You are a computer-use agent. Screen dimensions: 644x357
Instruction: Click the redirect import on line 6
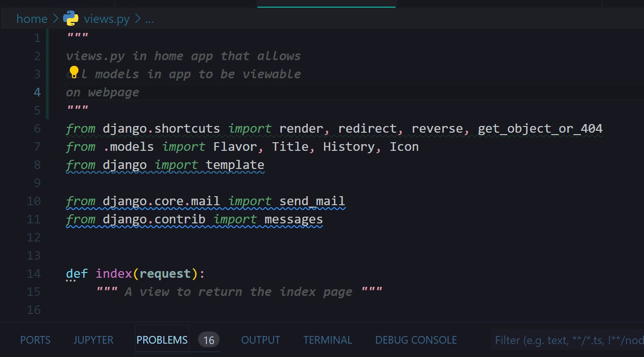[x=367, y=128]
